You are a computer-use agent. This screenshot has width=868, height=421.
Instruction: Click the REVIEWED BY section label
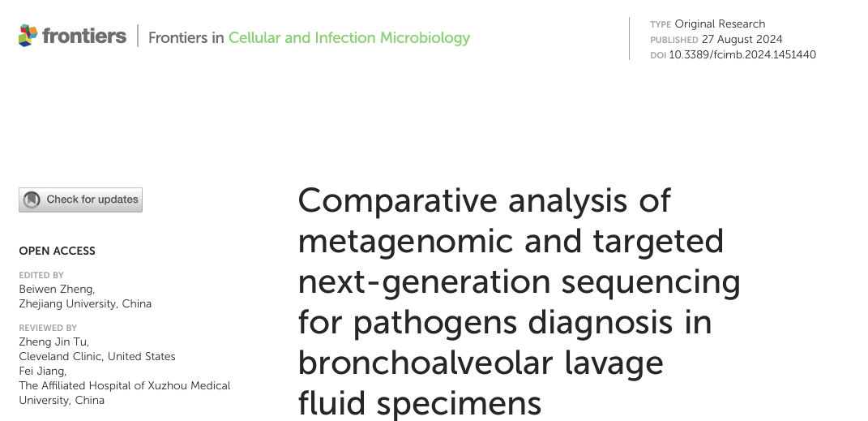pyautogui.click(x=47, y=329)
